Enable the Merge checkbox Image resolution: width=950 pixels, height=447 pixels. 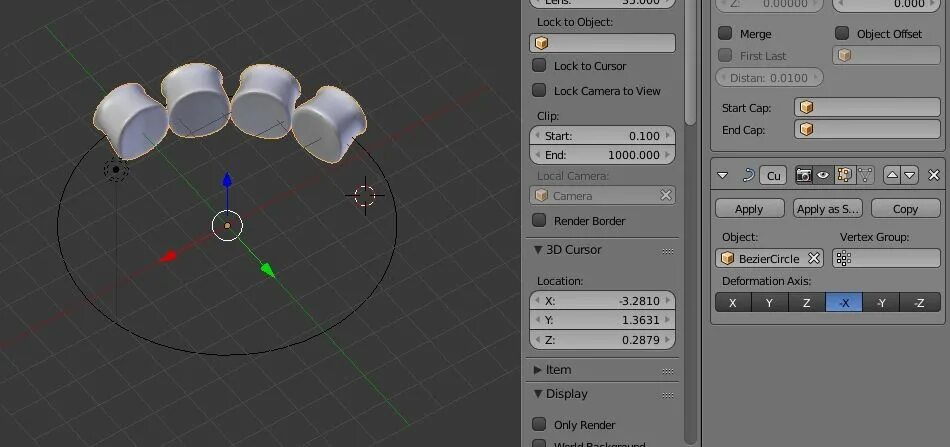(x=725, y=33)
